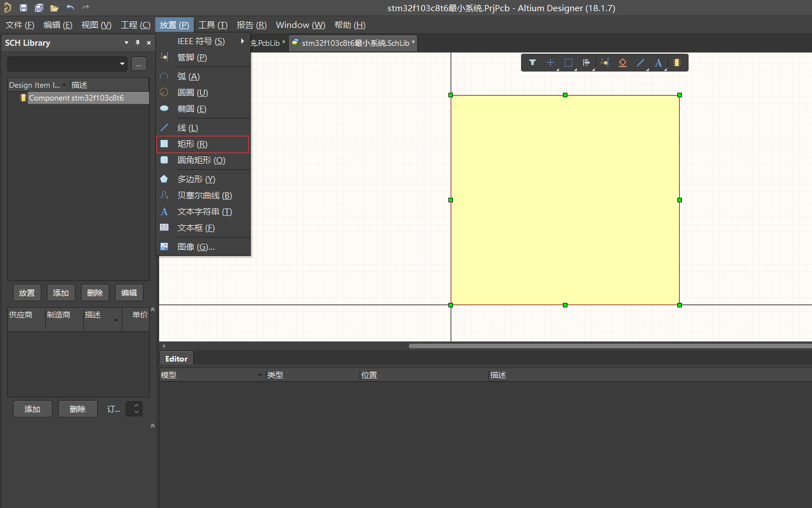
Task: Sort by 模型 column header
Action: pyautogui.click(x=212, y=375)
